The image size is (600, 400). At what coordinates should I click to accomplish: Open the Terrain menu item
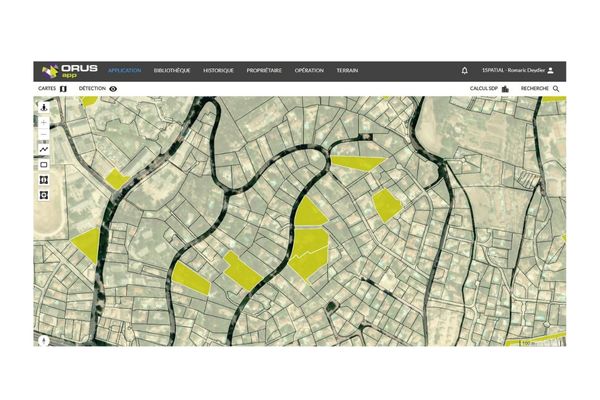coord(347,71)
